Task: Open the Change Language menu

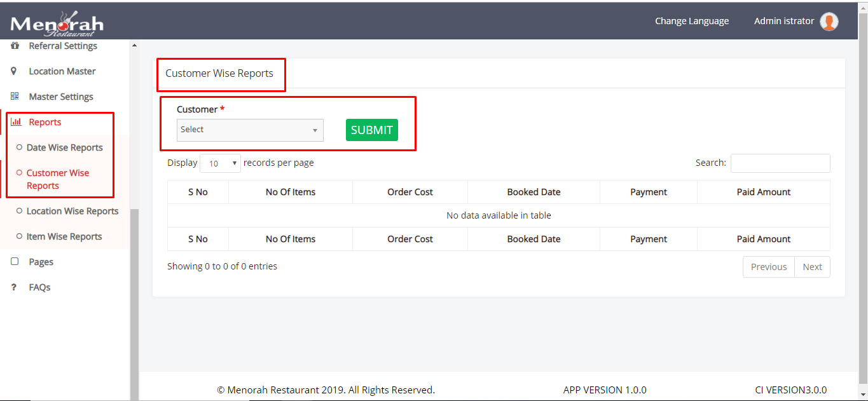Action: pos(692,21)
